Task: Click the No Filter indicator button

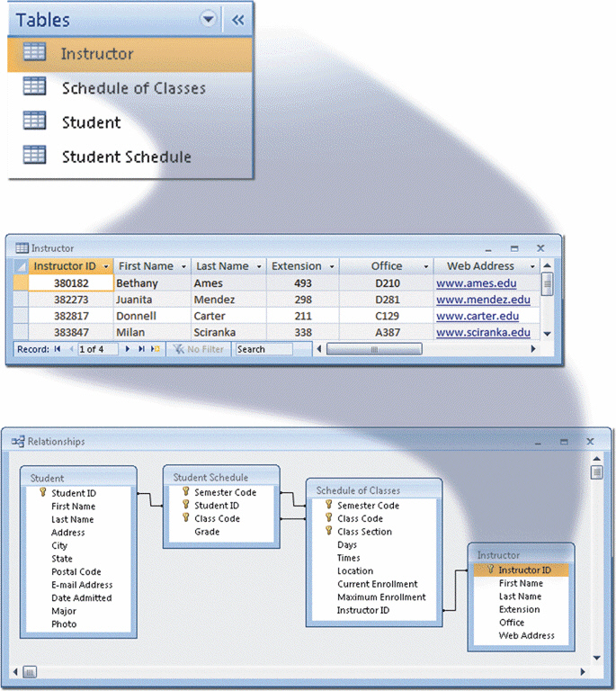Action: pos(198,349)
